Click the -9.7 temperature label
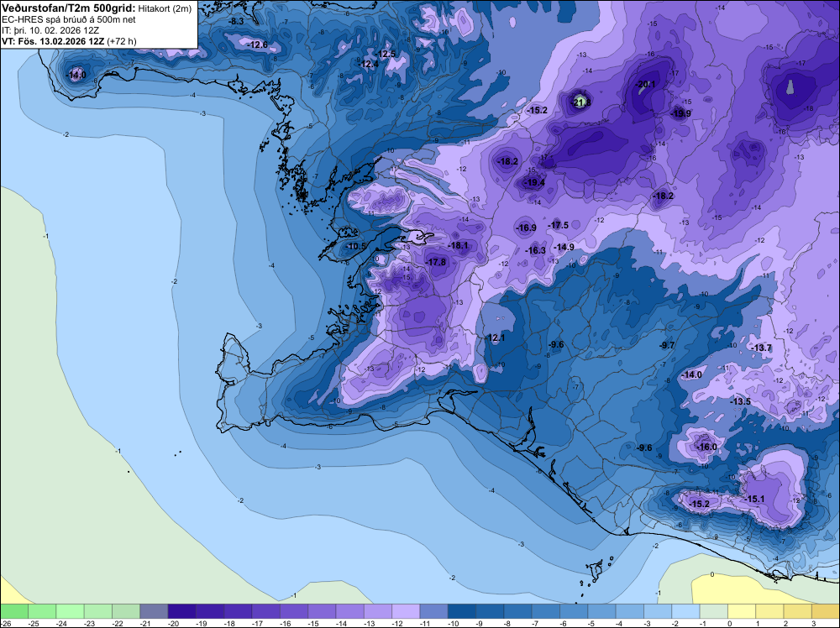Viewport: 840px width, 628px height. point(667,345)
